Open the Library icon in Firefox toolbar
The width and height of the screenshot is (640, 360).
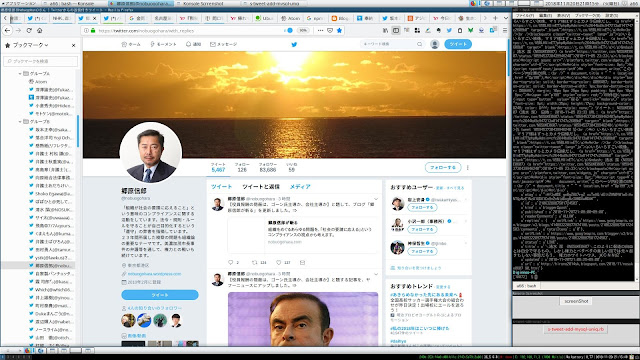pos(385,31)
